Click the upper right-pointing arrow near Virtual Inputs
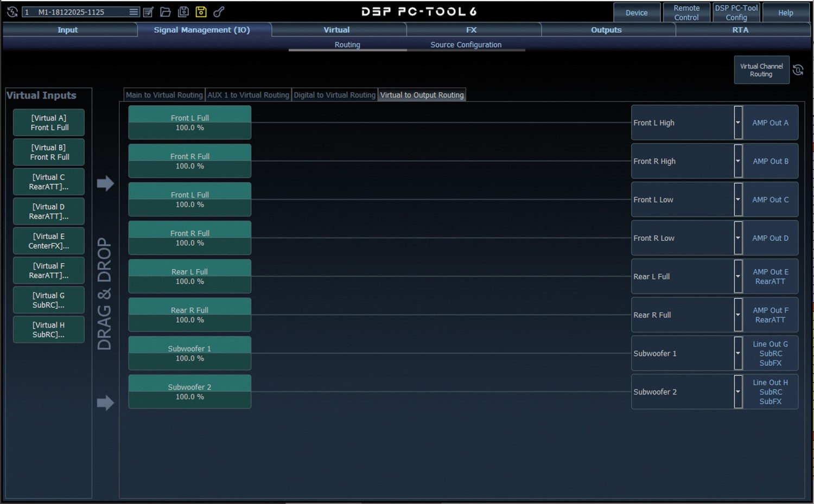The height and width of the screenshot is (504, 814). (105, 183)
